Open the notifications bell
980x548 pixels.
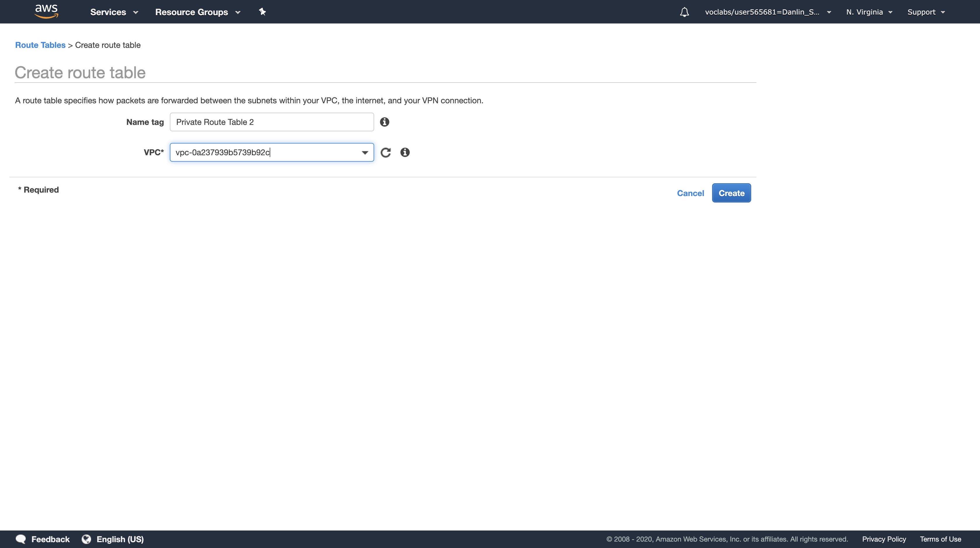(x=684, y=12)
